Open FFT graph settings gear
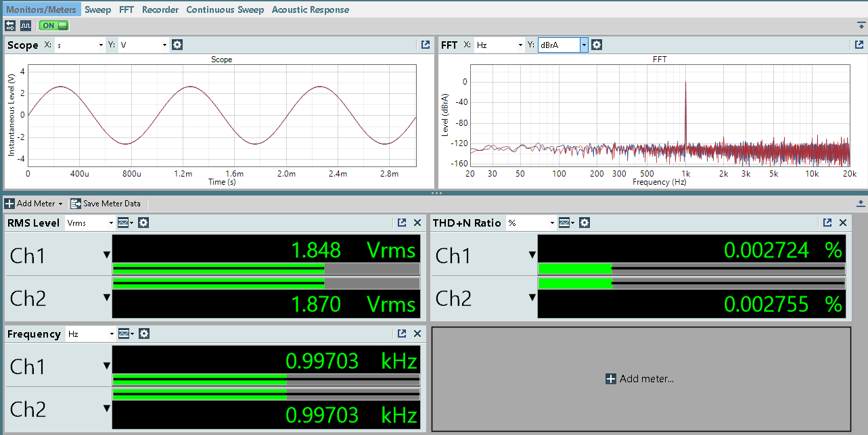 pos(597,45)
